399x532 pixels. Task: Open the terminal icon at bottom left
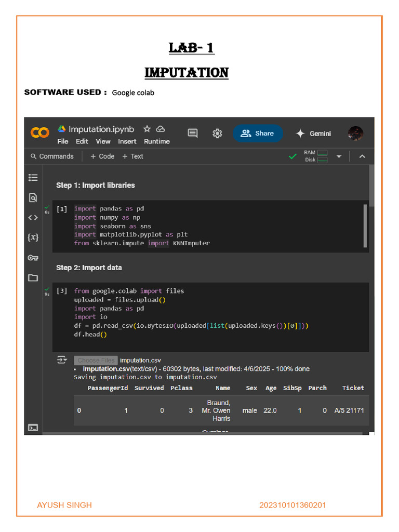[x=33, y=428]
